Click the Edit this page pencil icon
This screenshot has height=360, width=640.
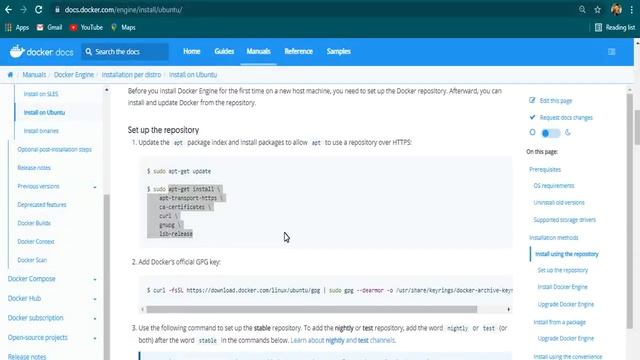[x=532, y=100]
